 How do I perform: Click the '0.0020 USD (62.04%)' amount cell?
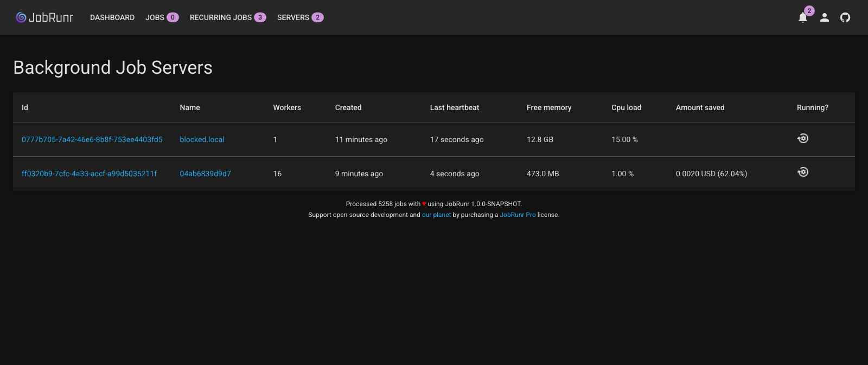[711, 174]
